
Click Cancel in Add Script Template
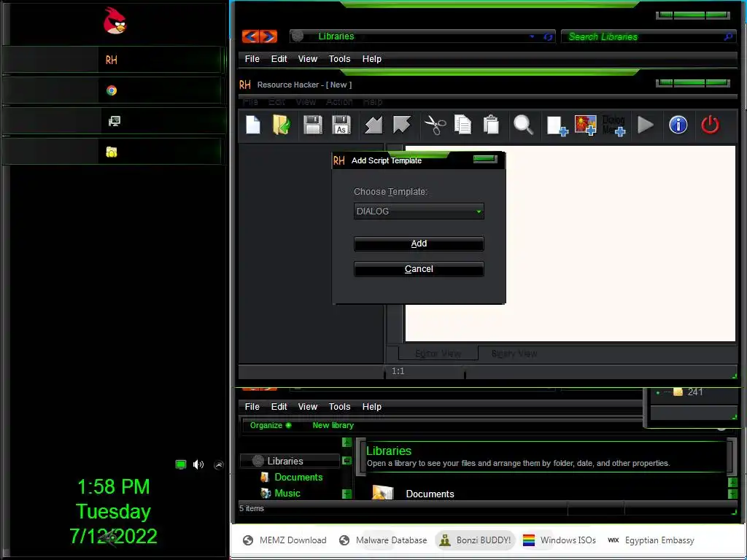click(419, 269)
